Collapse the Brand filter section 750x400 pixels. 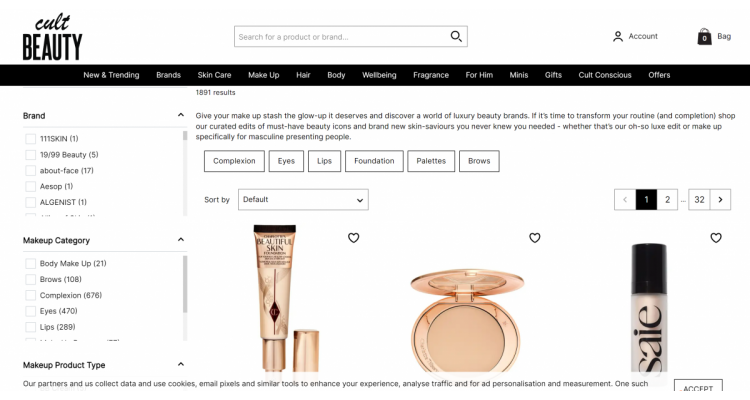(x=180, y=115)
